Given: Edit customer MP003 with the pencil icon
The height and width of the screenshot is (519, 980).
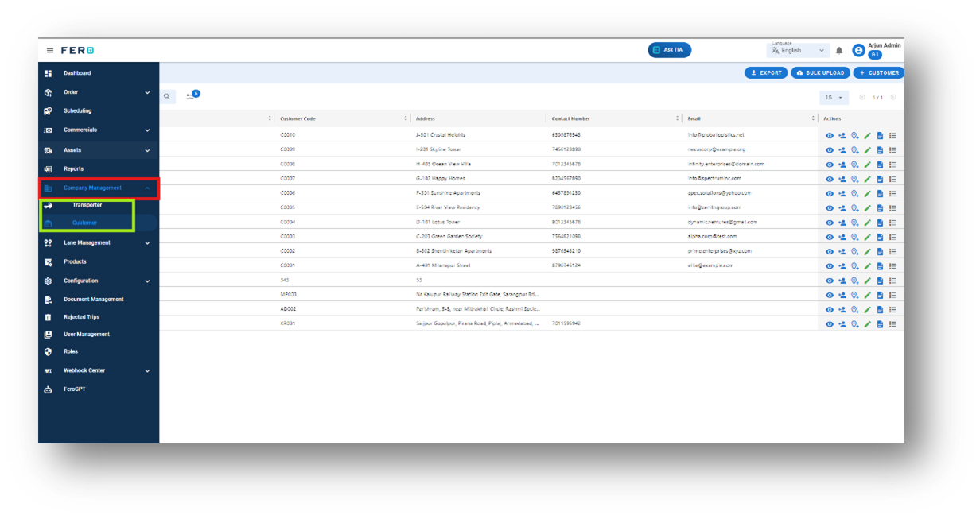Looking at the screenshot, I should [x=867, y=295].
